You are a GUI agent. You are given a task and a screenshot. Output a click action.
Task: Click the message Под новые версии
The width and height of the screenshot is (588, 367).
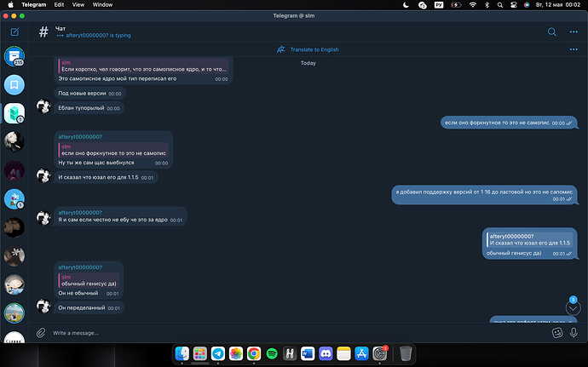point(89,94)
